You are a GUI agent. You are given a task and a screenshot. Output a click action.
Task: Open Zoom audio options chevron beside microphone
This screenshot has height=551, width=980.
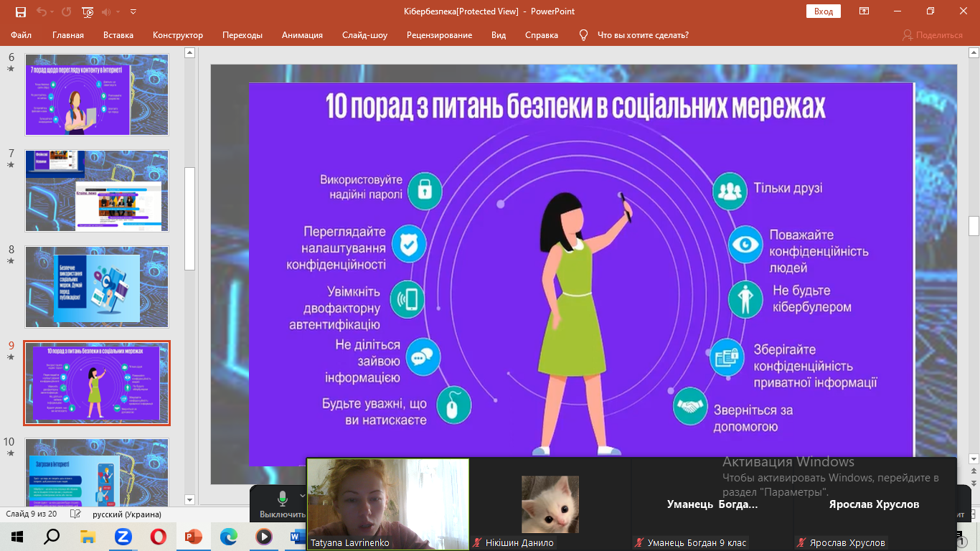302,495
